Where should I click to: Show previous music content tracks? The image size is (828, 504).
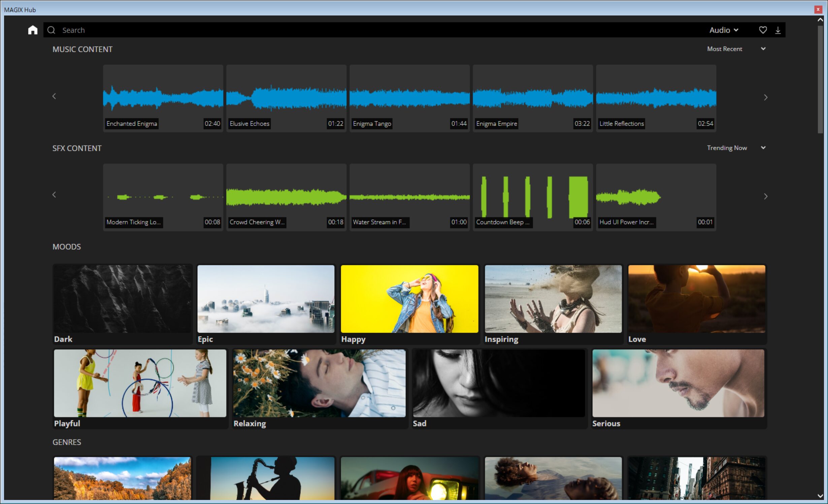54,96
